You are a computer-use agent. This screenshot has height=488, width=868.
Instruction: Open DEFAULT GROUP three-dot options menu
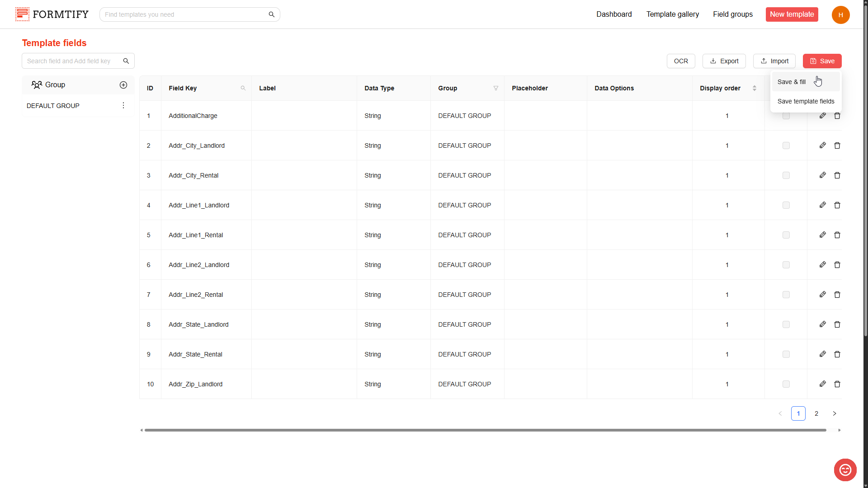point(123,105)
